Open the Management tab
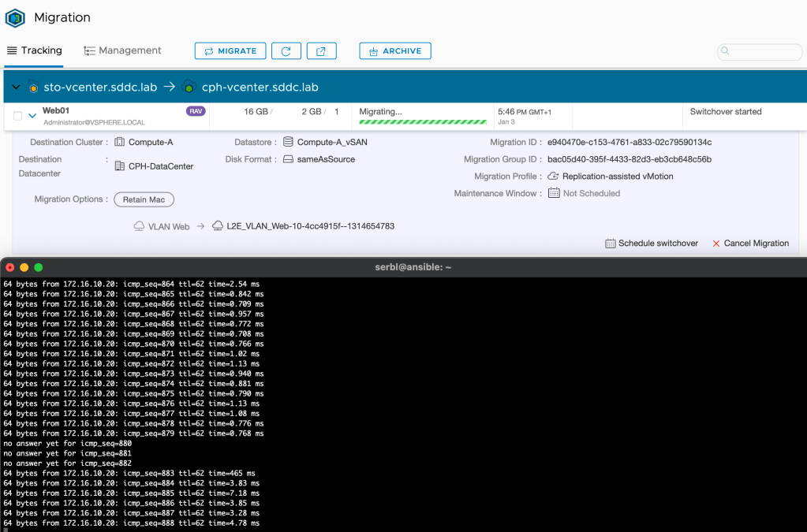Image resolution: width=807 pixels, height=532 pixels. 122,50
